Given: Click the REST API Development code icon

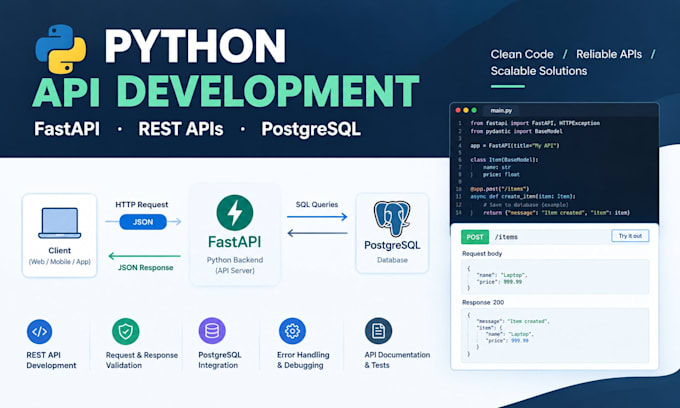Looking at the screenshot, I should click(x=39, y=332).
